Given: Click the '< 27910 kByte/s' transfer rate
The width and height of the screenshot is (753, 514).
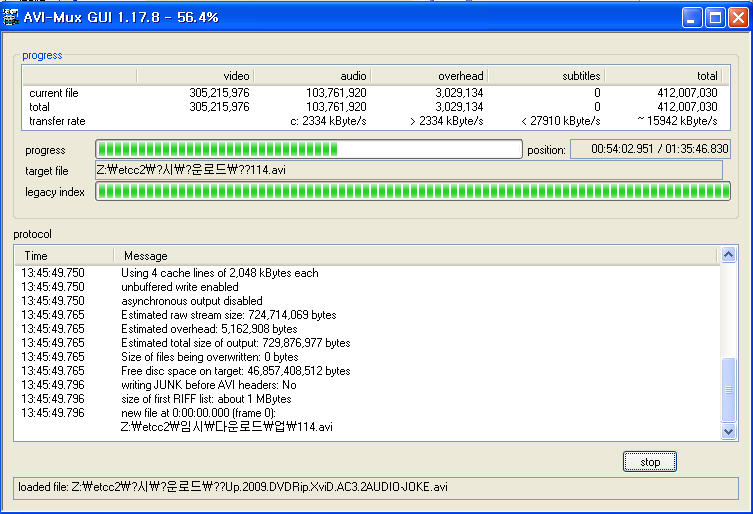Looking at the screenshot, I should click(560, 121).
